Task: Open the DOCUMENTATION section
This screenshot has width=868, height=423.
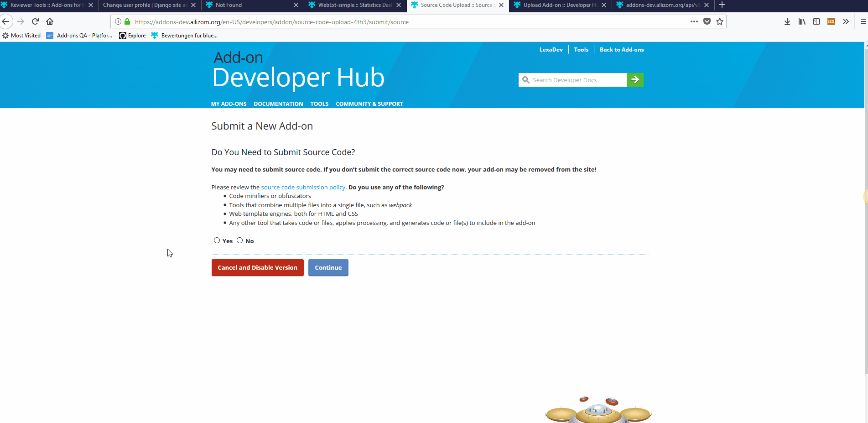Action: tap(278, 104)
